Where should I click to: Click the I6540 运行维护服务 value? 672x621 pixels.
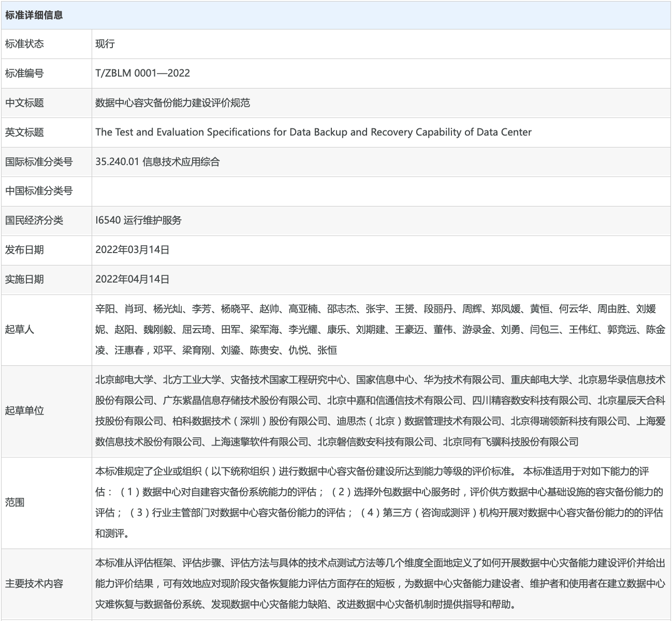[x=138, y=220]
